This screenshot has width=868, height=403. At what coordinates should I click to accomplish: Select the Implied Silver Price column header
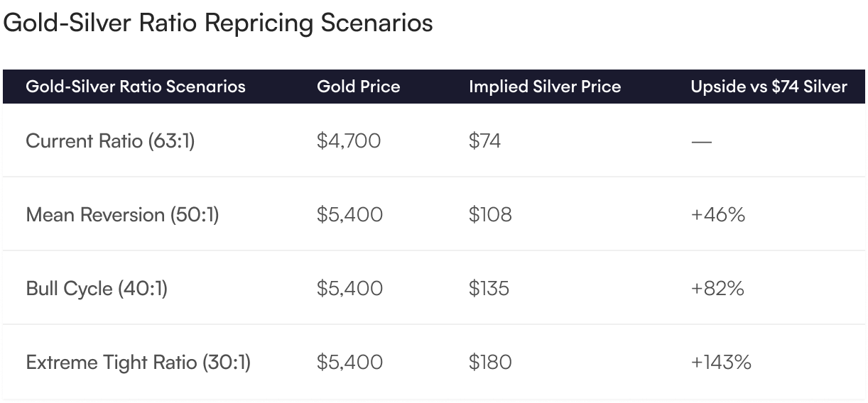[x=545, y=87]
